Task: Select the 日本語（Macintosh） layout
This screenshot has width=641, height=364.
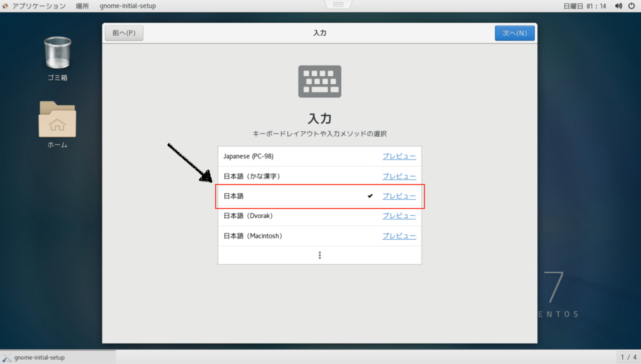Action: 319,236
